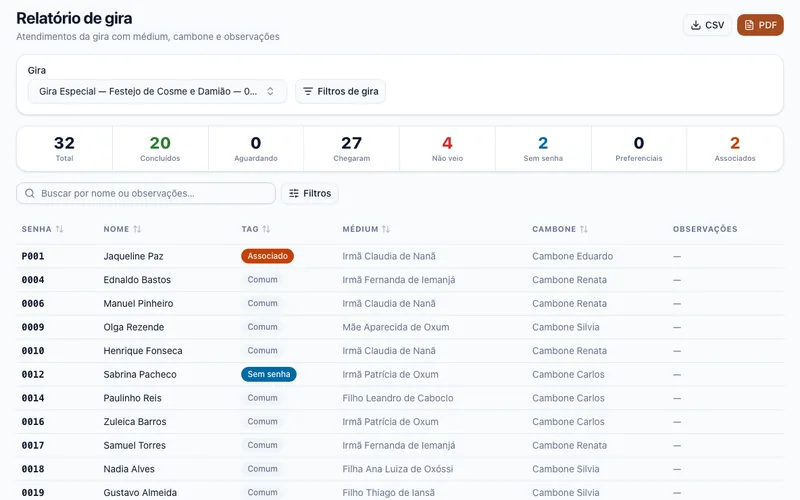Click the Sem senha tag for Sabrina Pacheco
The width and height of the screenshot is (800, 500).
(x=268, y=374)
